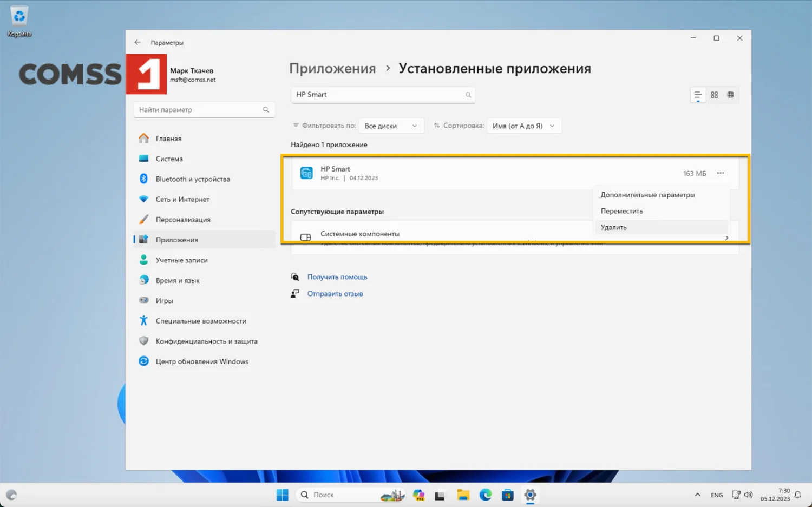Open Microsoft Store from taskbar
The width and height of the screenshot is (812, 507).
tap(508, 495)
